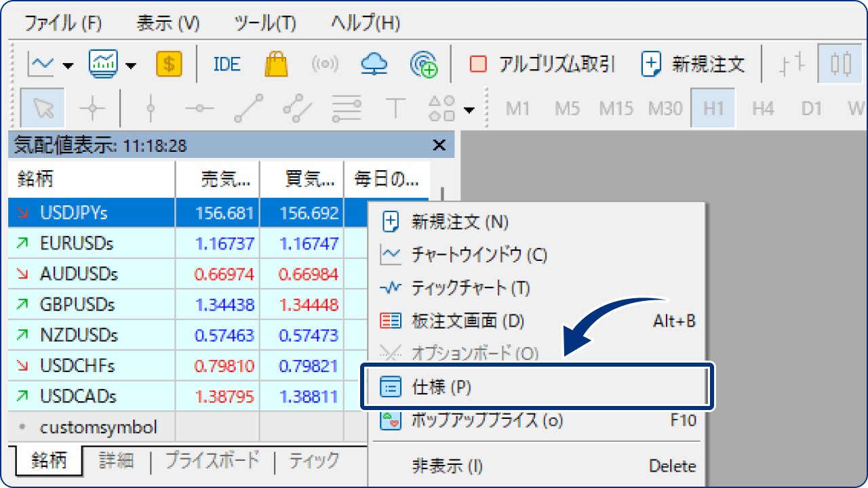Switch to candlestick chart icon
The height and width of the screenshot is (488, 868).
pos(841,64)
